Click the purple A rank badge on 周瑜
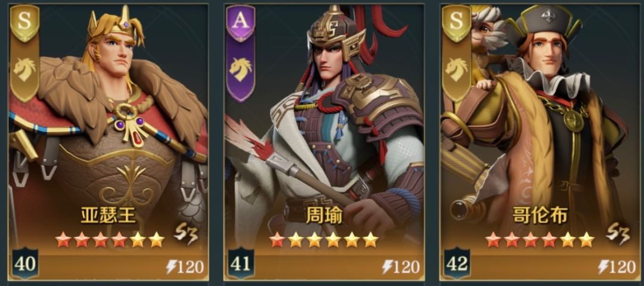The width and height of the screenshot is (644, 286). (241, 23)
